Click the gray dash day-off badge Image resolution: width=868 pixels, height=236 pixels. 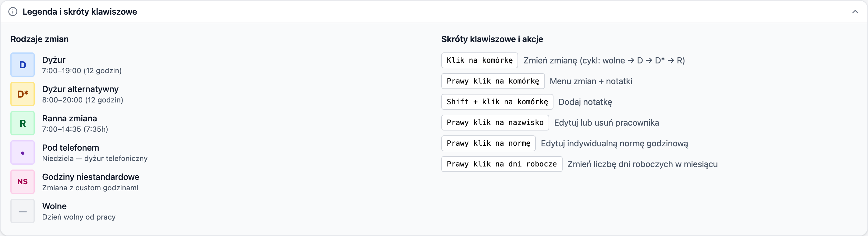[x=23, y=211]
